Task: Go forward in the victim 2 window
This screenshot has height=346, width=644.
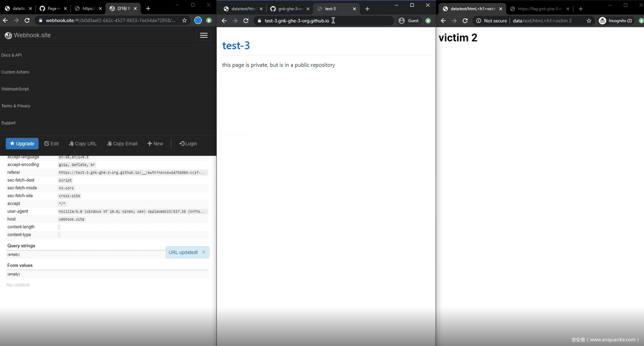Action: (x=454, y=21)
